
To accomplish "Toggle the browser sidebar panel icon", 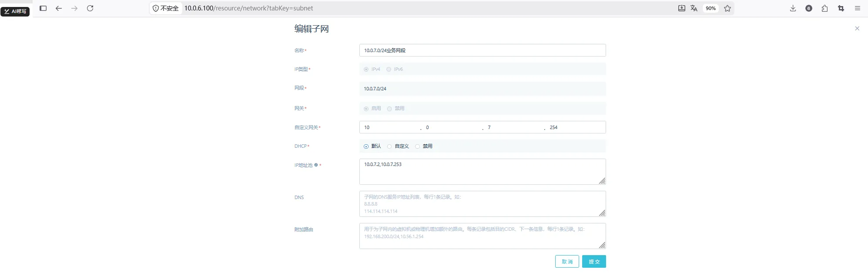I will (43, 8).
